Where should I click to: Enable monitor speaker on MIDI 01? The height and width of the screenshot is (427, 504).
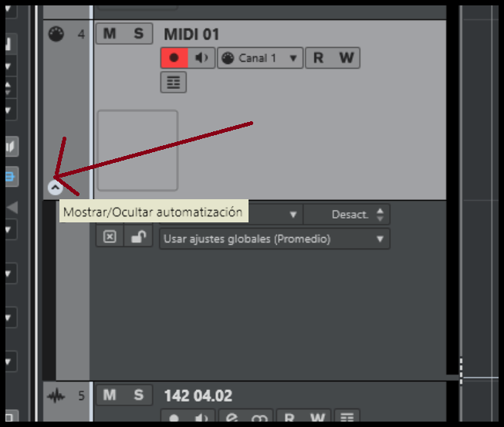click(x=201, y=58)
